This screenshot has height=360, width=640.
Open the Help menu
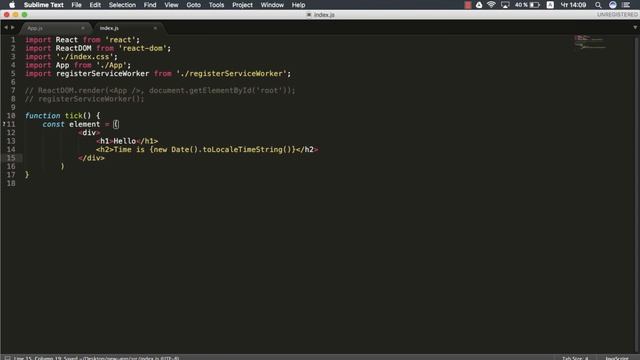coord(298,5)
